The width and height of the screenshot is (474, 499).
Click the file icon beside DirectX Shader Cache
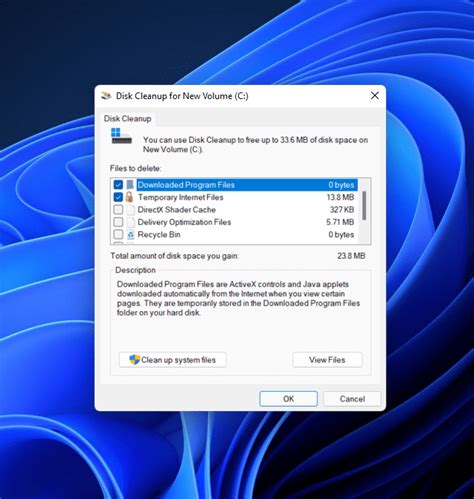click(130, 210)
